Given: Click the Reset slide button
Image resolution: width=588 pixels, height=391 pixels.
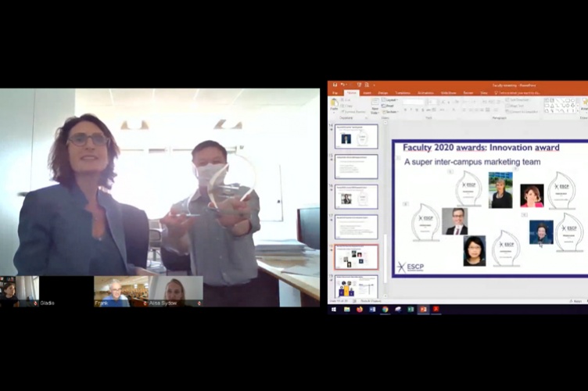Looking at the screenshot, I should click(388, 106).
